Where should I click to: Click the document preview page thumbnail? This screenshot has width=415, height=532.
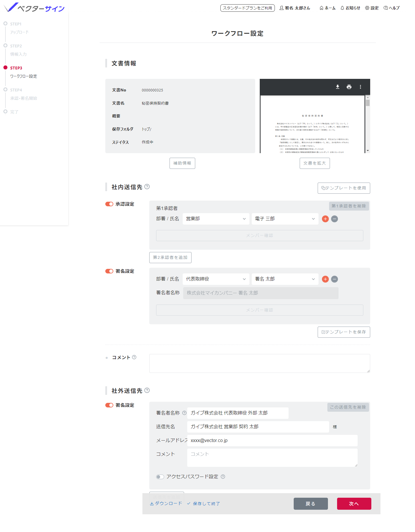pos(313,125)
